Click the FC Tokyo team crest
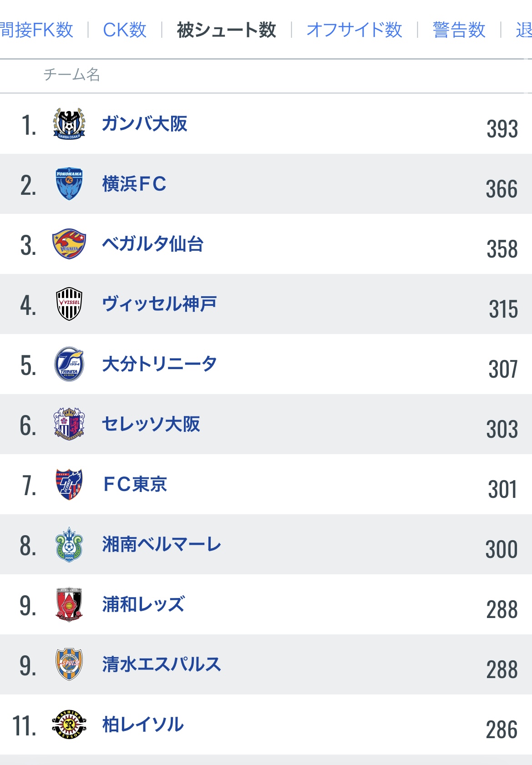 click(x=69, y=484)
